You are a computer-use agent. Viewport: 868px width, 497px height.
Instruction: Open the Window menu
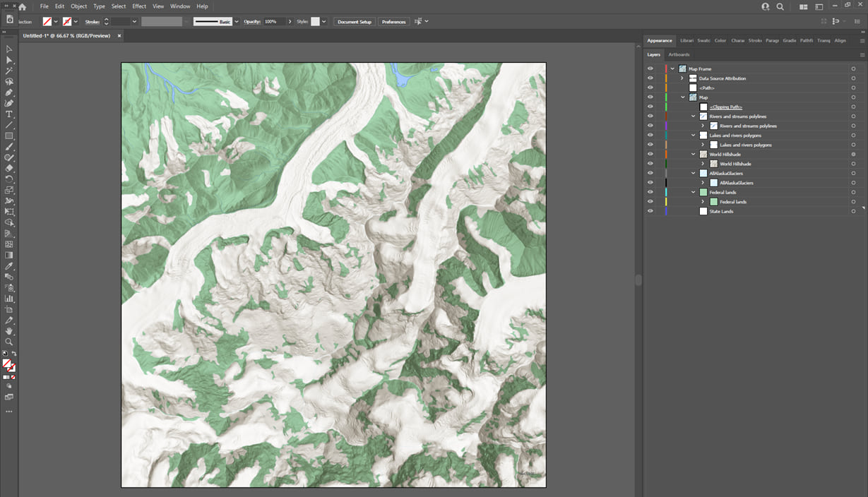click(180, 6)
